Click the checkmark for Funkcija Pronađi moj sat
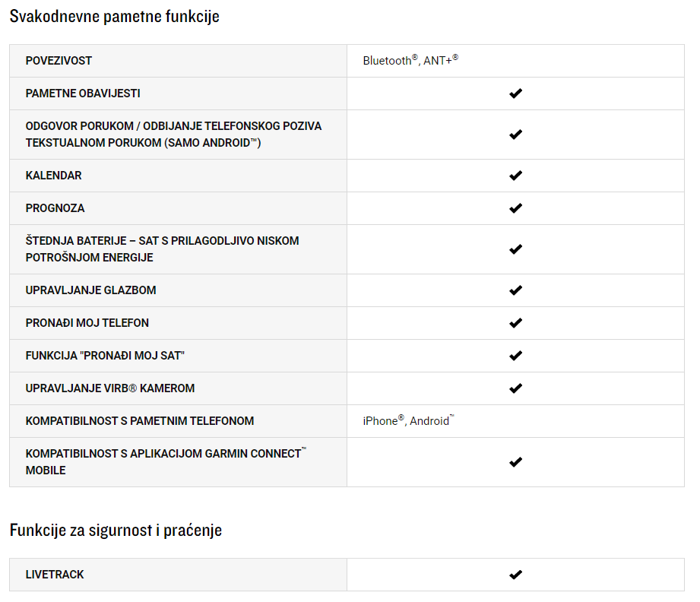The height and width of the screenshot is (602, 700). 515,356
